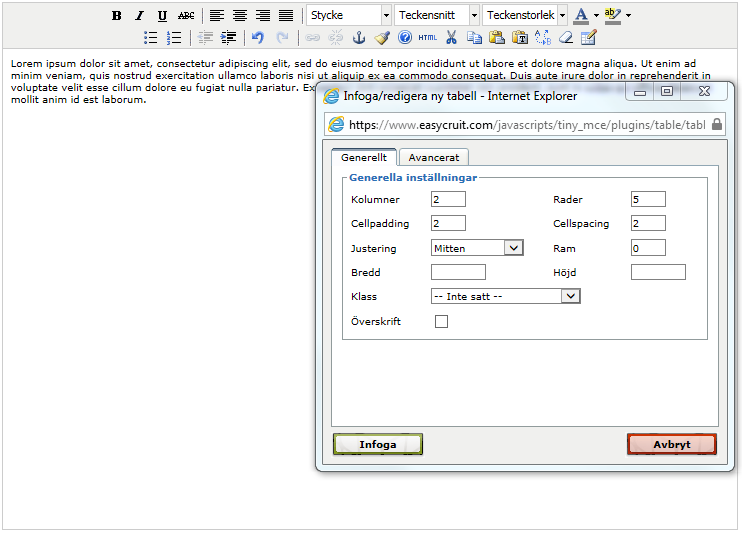This screenshot has height=534, width=742.
Task: Click the Infoga button
Action: [378, 445]
